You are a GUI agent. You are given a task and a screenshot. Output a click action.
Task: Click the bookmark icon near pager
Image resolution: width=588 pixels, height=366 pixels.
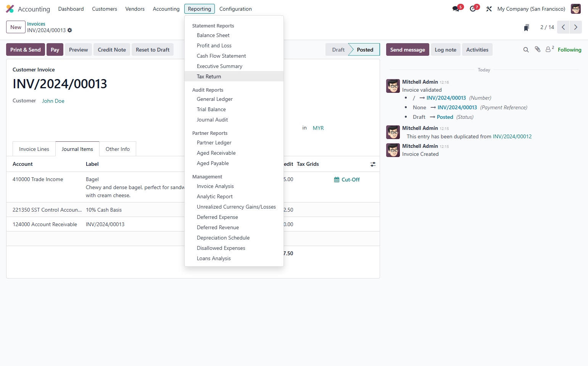click(x=527, y=28)
